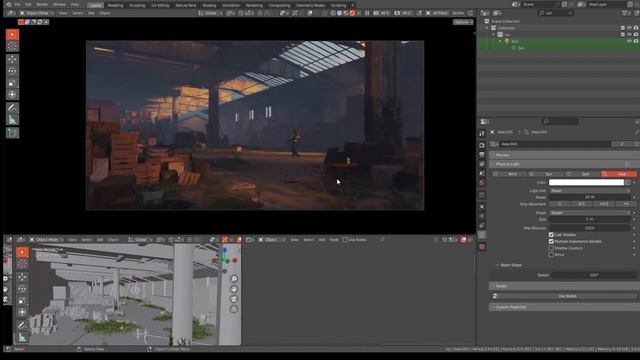Viewport: 640px width, 360px height.
Task: Select the Rotate tool in the top viewport
Action: 12,71
